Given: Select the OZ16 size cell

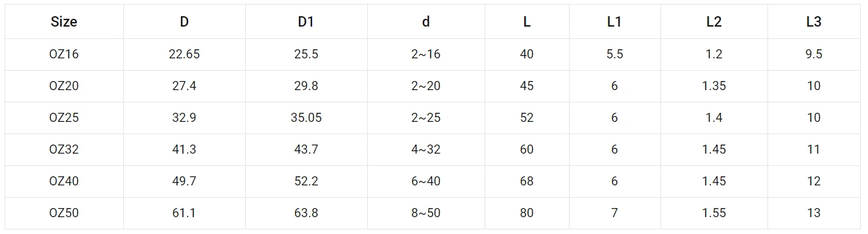Looking at the screenshot, I should pyautogui.click(x=64, y=54).
